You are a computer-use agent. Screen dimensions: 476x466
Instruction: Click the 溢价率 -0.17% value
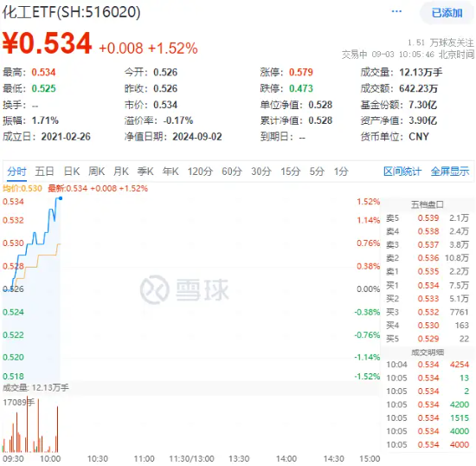178,120
